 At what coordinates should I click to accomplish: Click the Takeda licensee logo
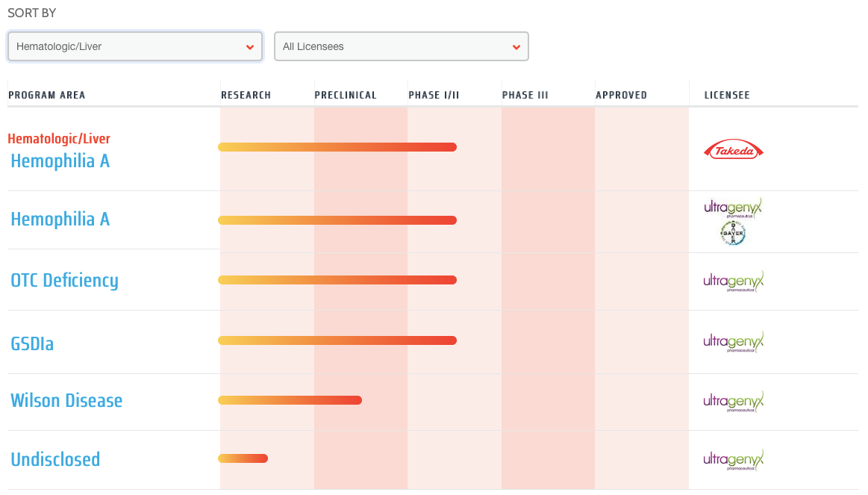tap(734, 150)
